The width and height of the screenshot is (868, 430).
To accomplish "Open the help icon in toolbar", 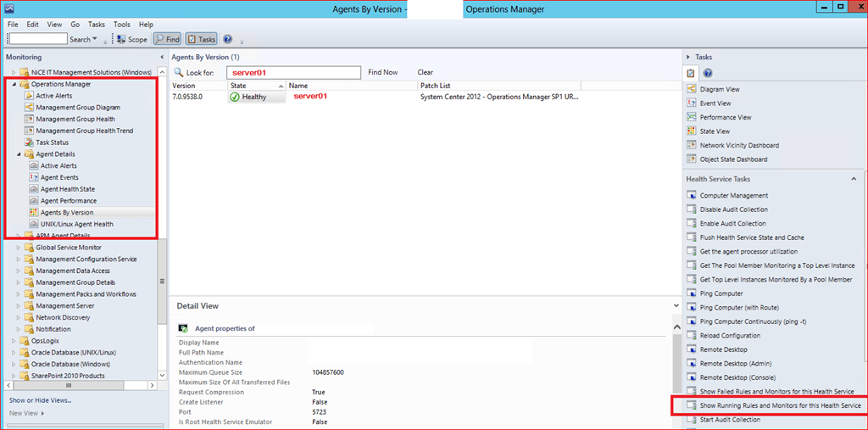I will coord(227,39).
